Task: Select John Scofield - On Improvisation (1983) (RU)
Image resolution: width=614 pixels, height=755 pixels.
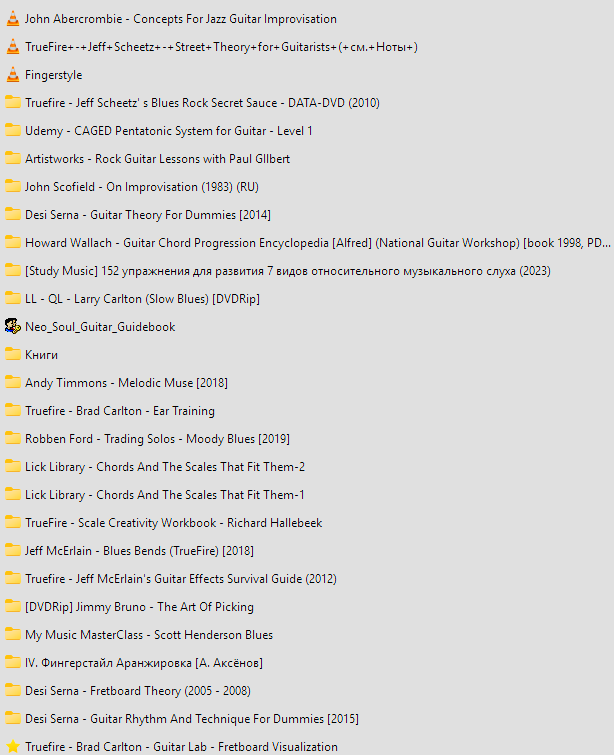Action: point(142,186)
